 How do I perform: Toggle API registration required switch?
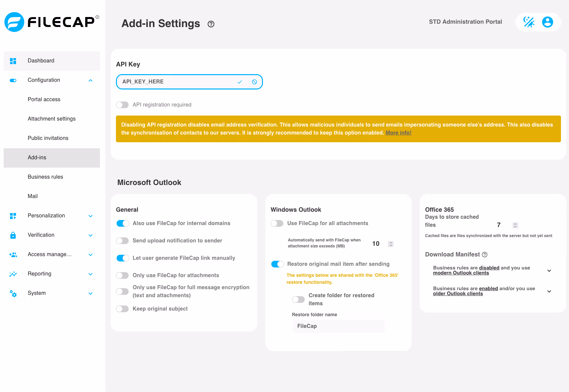[122, 105]
